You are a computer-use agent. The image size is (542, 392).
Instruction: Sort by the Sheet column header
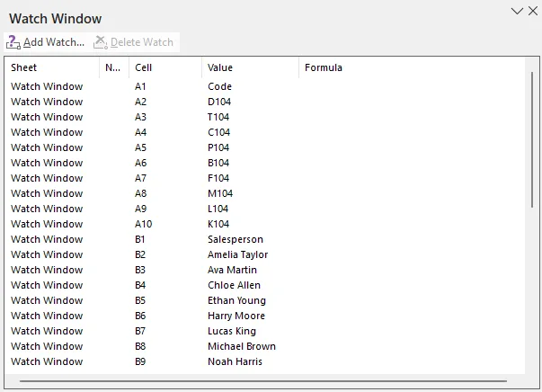tap(52, 67)
